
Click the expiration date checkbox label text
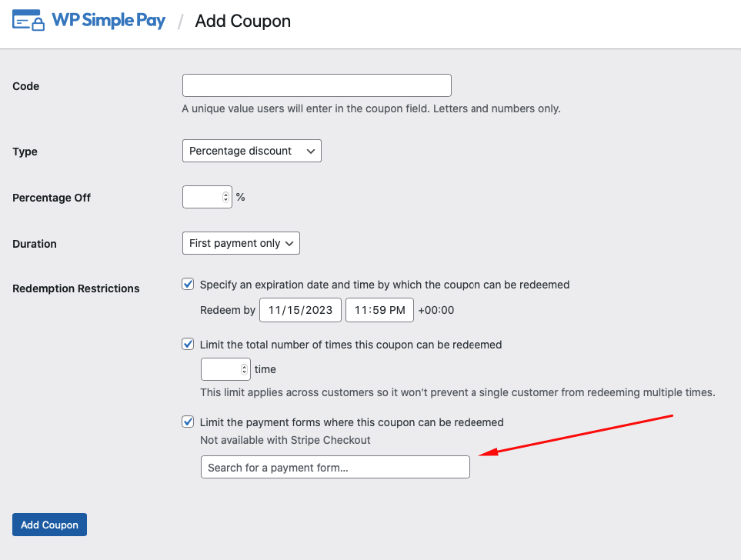tap(385, 285)
